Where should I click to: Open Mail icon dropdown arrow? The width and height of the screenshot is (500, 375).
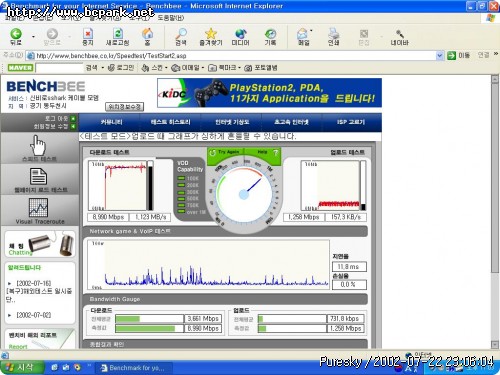click(311, 31)
